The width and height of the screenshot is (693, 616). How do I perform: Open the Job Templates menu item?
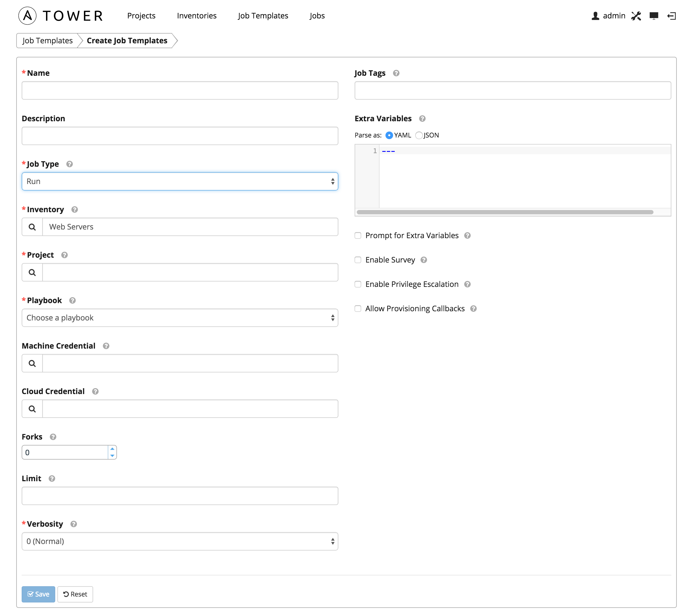(262, 15)
